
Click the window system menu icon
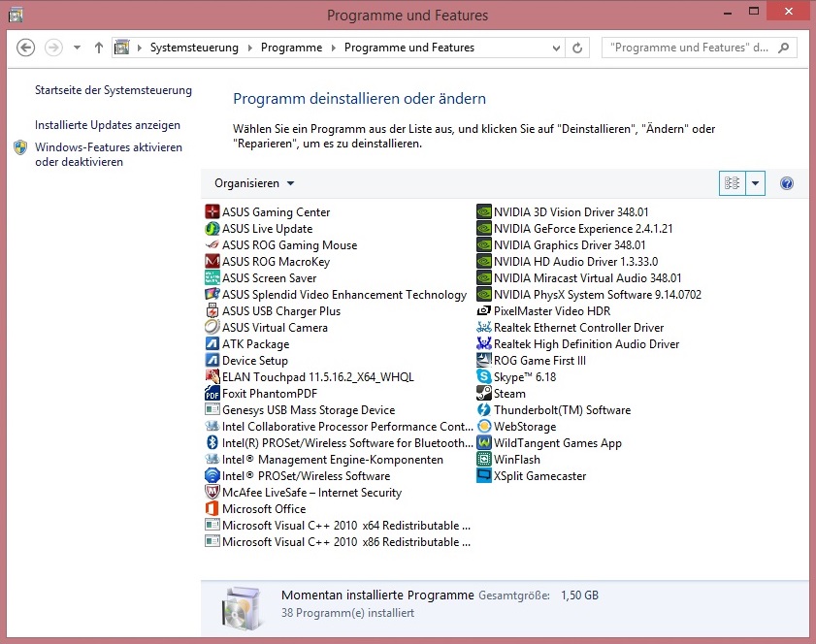[16, 15]
